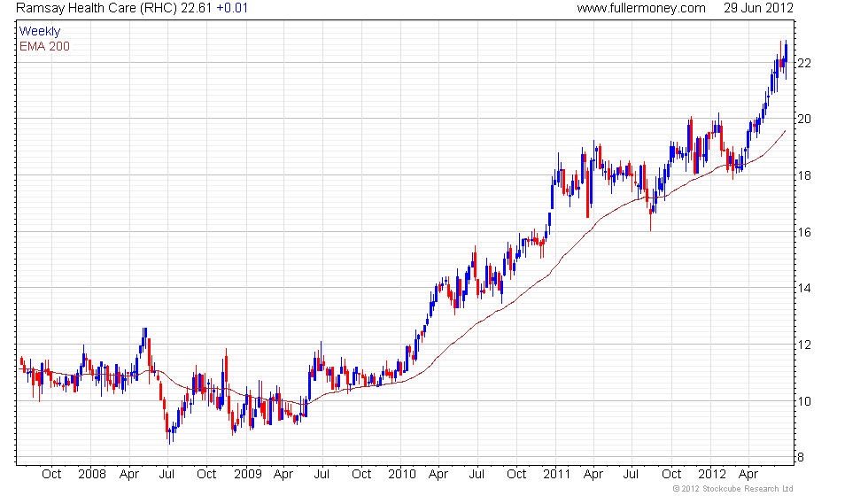Viewport: 868px width, 496px height.
Task: Click the y-axis label 16
Action: [x=804, y=232]
